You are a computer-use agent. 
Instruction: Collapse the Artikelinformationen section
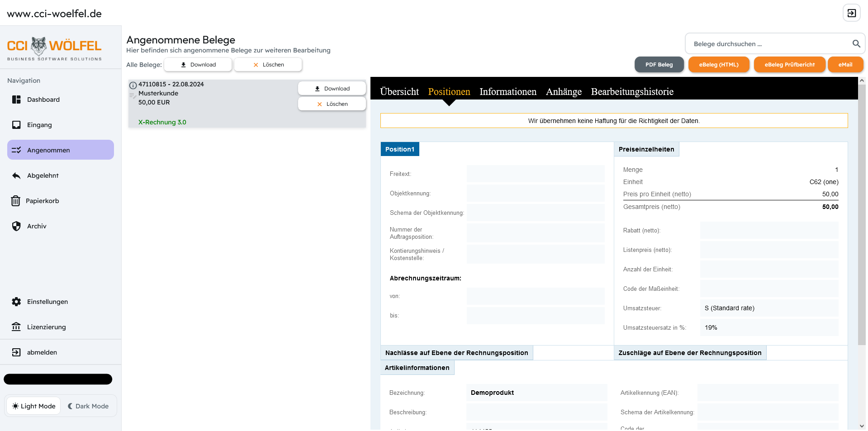417,368
